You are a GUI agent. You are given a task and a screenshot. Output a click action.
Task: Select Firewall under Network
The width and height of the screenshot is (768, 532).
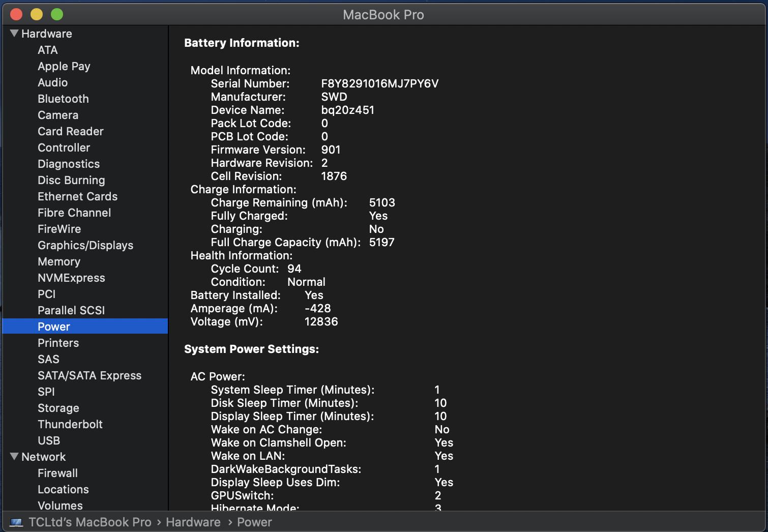[x=57, y=473]
